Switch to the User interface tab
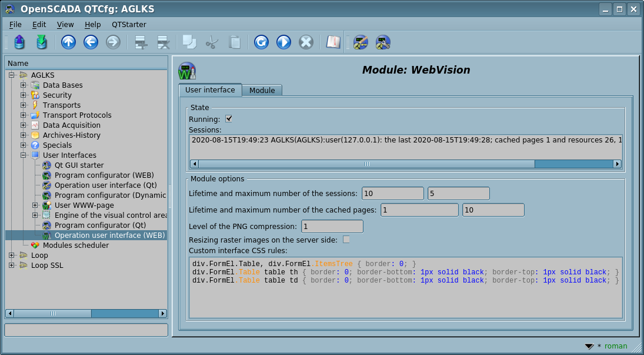 pyautogui.click(x=211, y=89)
